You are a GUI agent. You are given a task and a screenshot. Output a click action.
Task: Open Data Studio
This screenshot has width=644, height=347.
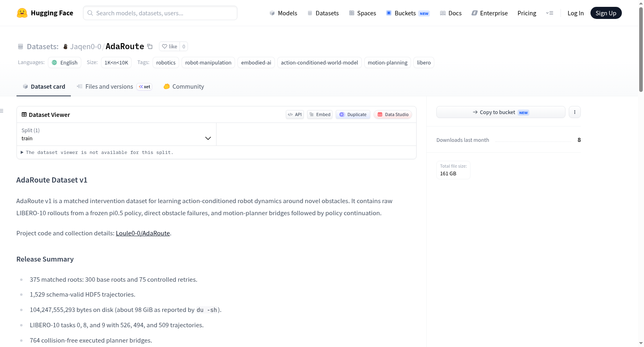click(x=393, y=114)
